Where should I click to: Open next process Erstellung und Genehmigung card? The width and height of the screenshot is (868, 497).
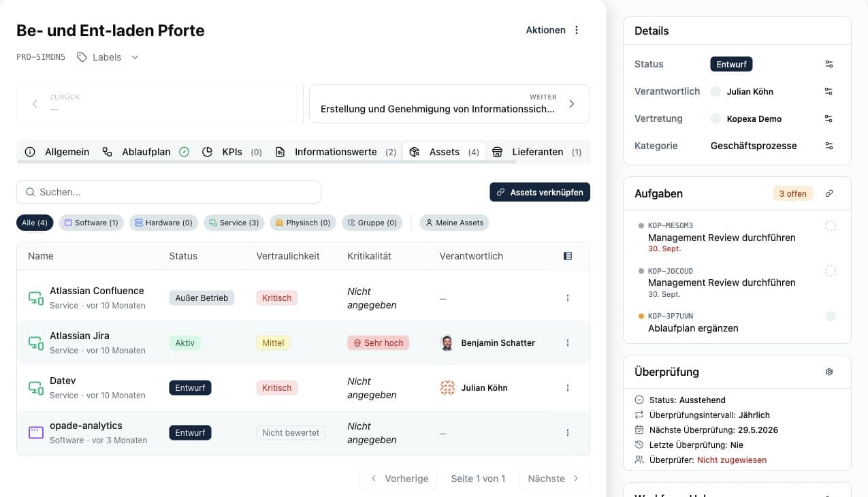point(449,103)
